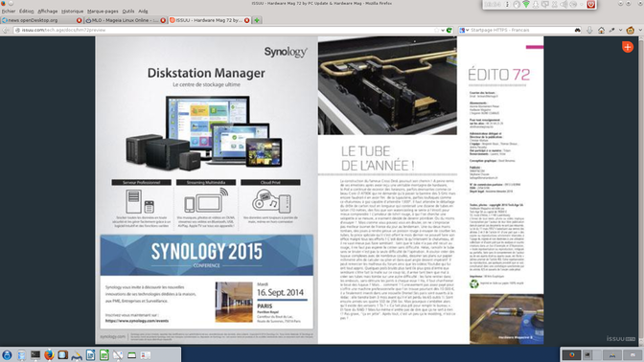The width and height of the screenshot is (644, 362).
Task: Click the orange issuu plus button
Action: 627,47
